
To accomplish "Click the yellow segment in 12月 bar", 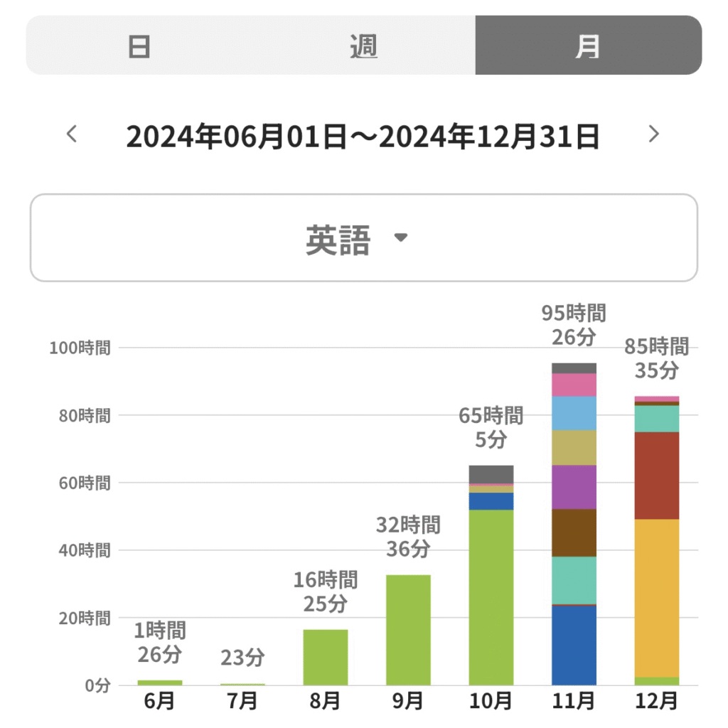I will (x=657, y=597).
